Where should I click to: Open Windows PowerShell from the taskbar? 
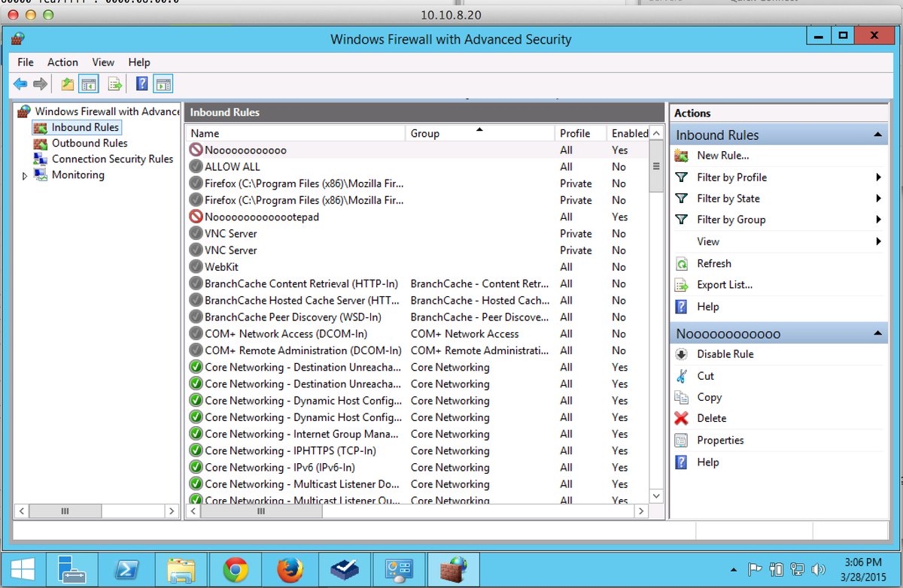(126, 571)
